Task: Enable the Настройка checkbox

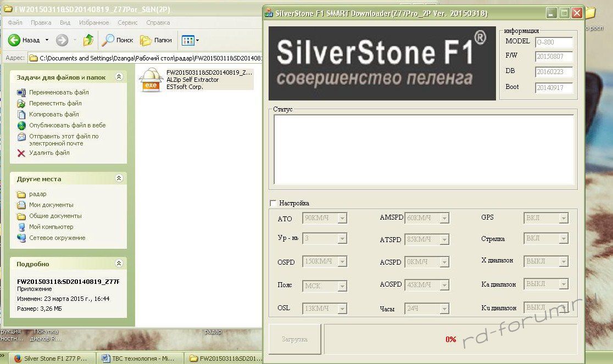Action: pos(273,203)
